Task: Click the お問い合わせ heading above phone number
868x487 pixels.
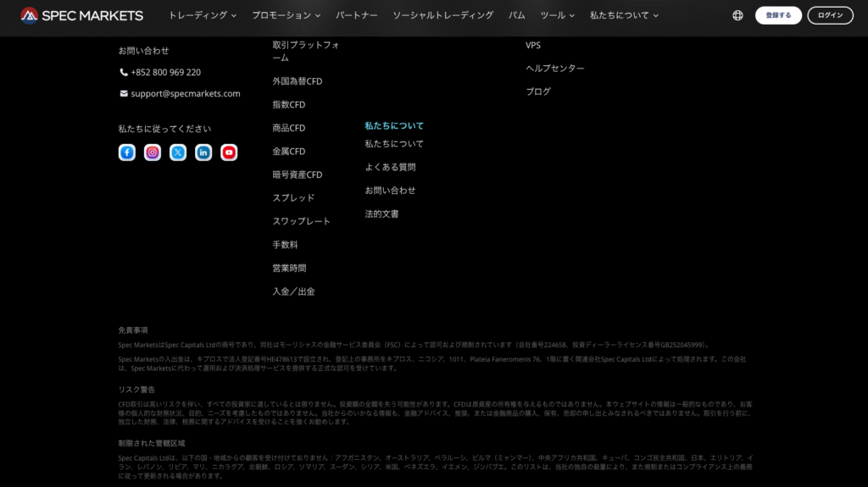Action: point(143,51)
